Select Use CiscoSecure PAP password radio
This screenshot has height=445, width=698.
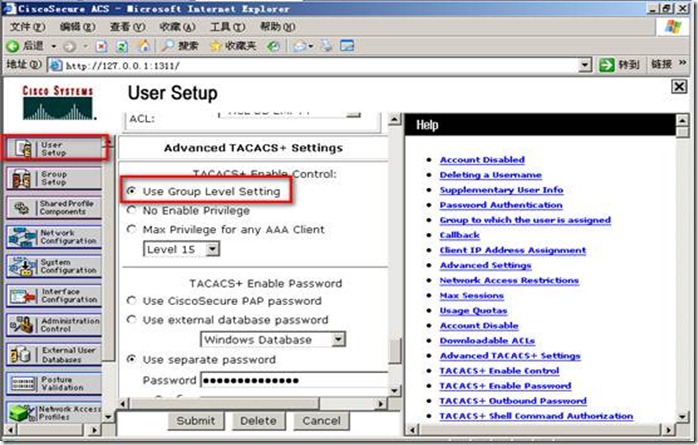click(x=131, y=301)
